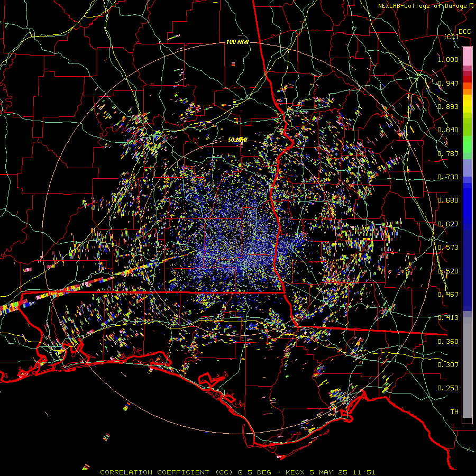This screenshot has height=476, width=476.
Task: Pick the pink swatch at top of color bar
Action: point(467,56)
